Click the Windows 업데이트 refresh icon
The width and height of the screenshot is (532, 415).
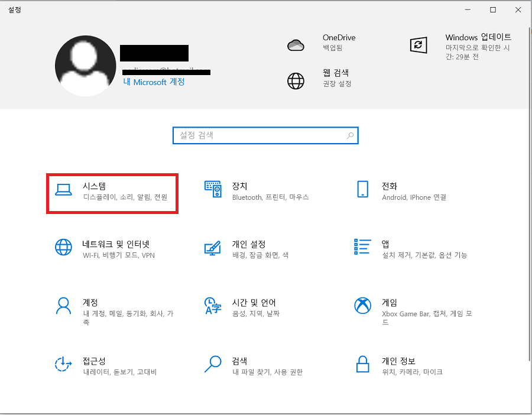pyautogui.click(x=419, y=45)
